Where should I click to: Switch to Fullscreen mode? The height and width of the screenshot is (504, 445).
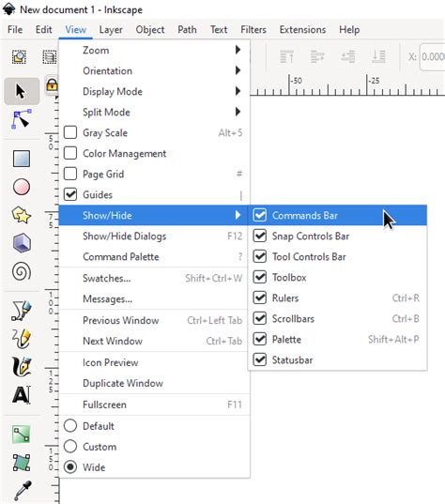click(x=154, y=405)
